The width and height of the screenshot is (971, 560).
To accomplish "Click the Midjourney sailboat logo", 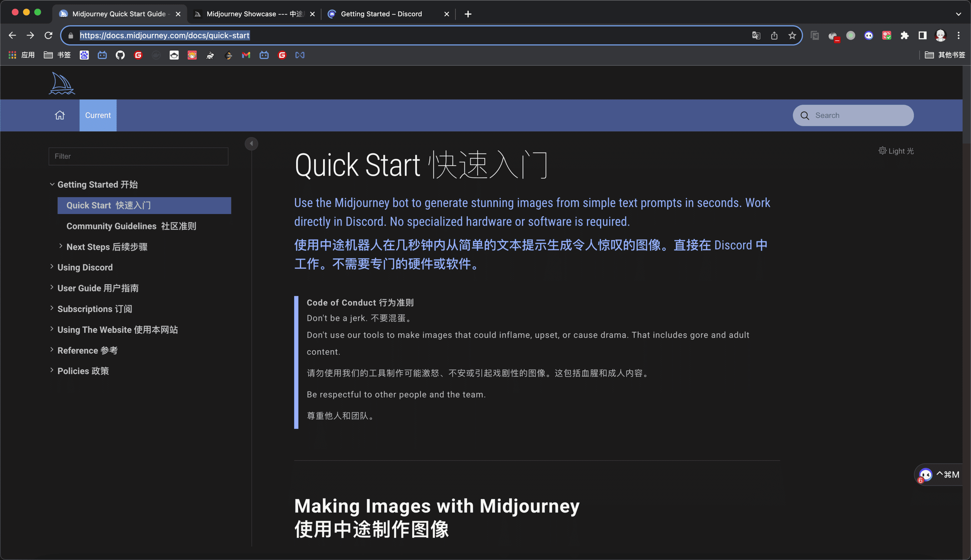I will pyautogui.click(x=62, y=83).
